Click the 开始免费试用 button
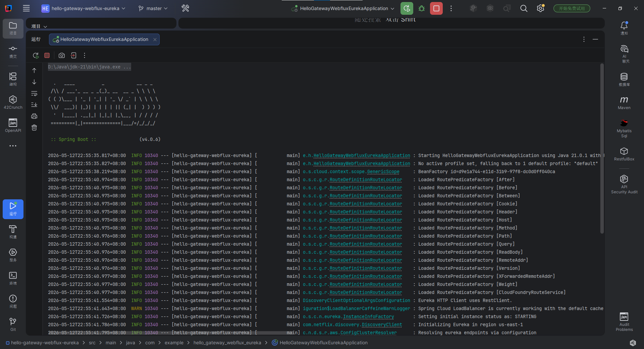The width and height of the screenshot is (644, 349). point(572,8)
